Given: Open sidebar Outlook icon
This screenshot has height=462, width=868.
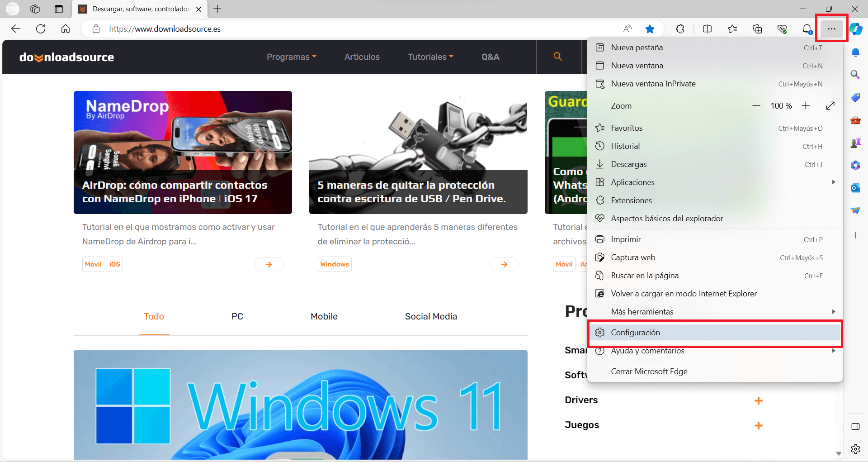Looking at the screenshot, I should tap(855, 188).
